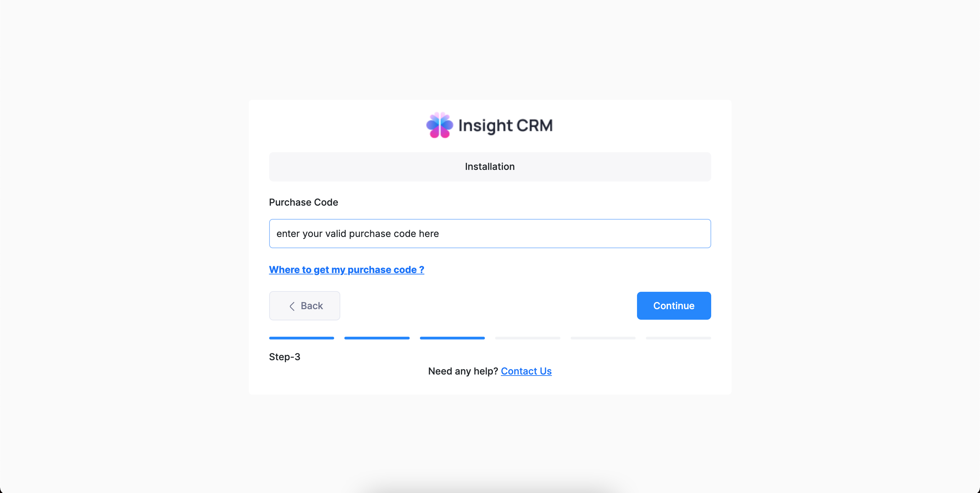Screen dimensions: 980x493
Task: Click the Purchase Code field label
Action: [303, 202]
